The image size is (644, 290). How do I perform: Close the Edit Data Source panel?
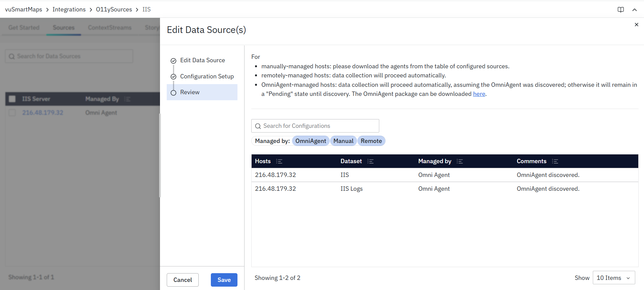pyautogui.click(x=636, y=25)
